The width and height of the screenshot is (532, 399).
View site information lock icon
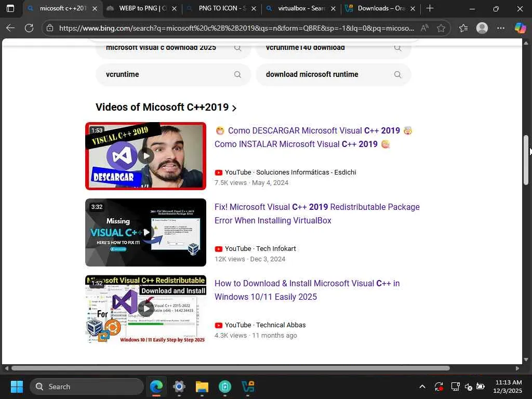[x=50, y=28]
